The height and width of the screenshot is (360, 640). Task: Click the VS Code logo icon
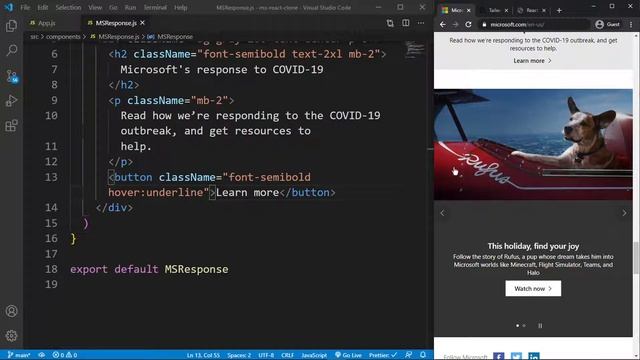coord(9,7)
